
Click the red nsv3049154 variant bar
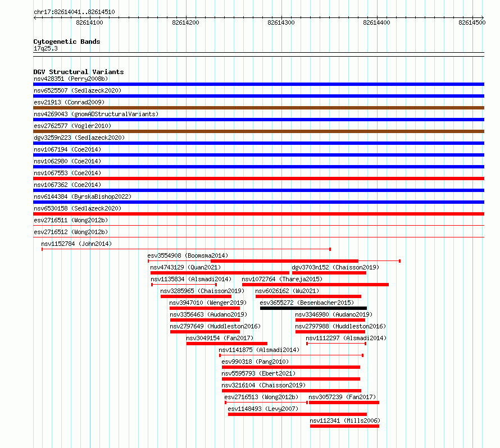tap(227, 344)
